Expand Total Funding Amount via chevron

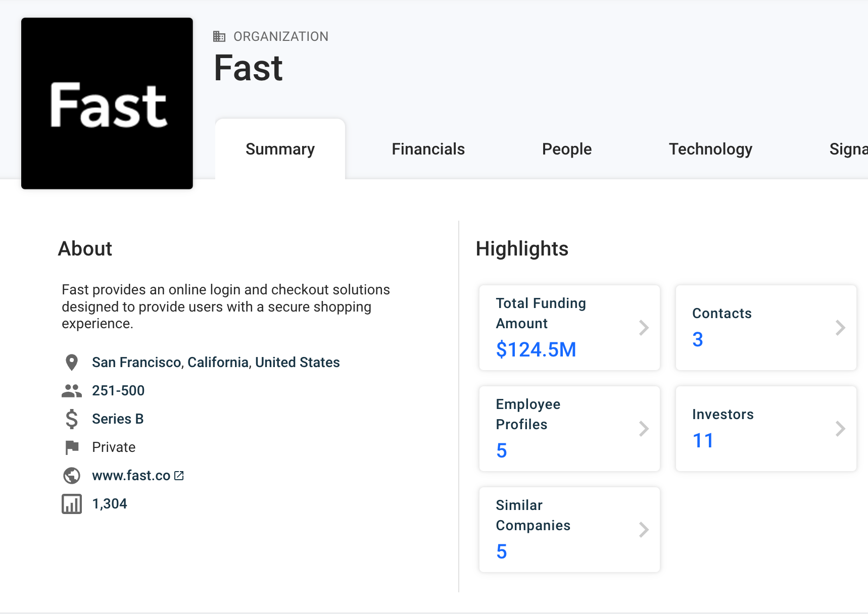click(x=644, y=328)
